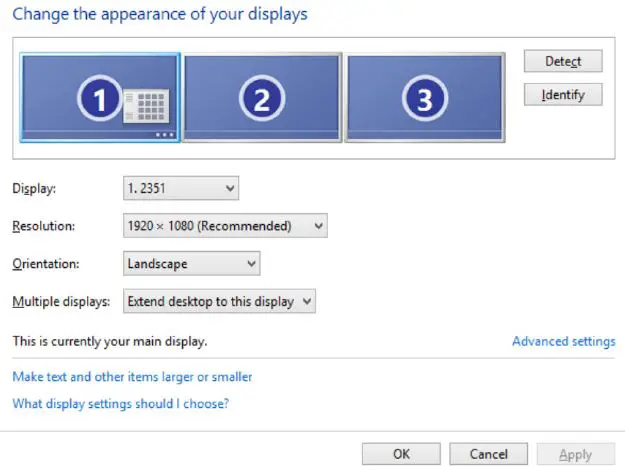Click the circled number 1 badge

pos(100,98)
